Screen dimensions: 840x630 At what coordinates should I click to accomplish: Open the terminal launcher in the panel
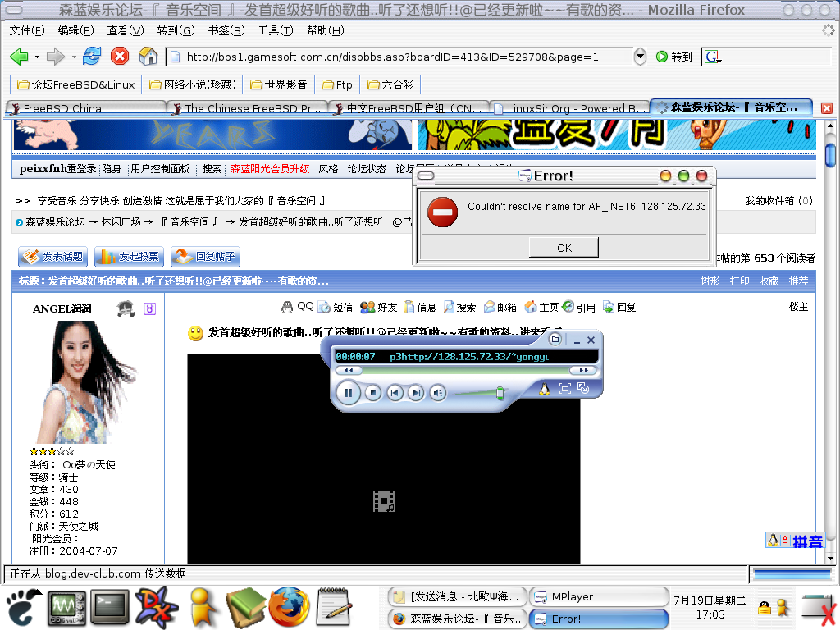click(x=110, y=608)
